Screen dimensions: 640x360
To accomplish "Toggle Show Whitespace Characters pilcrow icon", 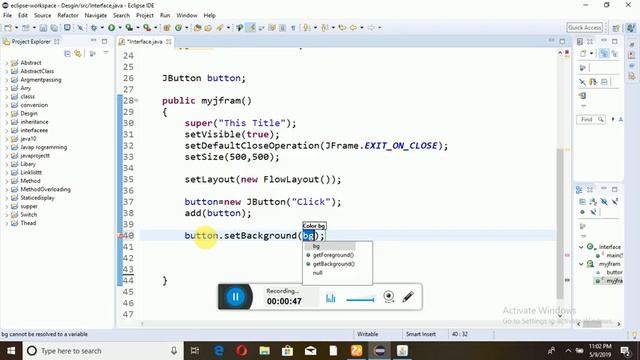I will pyautogui.click(x=293, y=28).
